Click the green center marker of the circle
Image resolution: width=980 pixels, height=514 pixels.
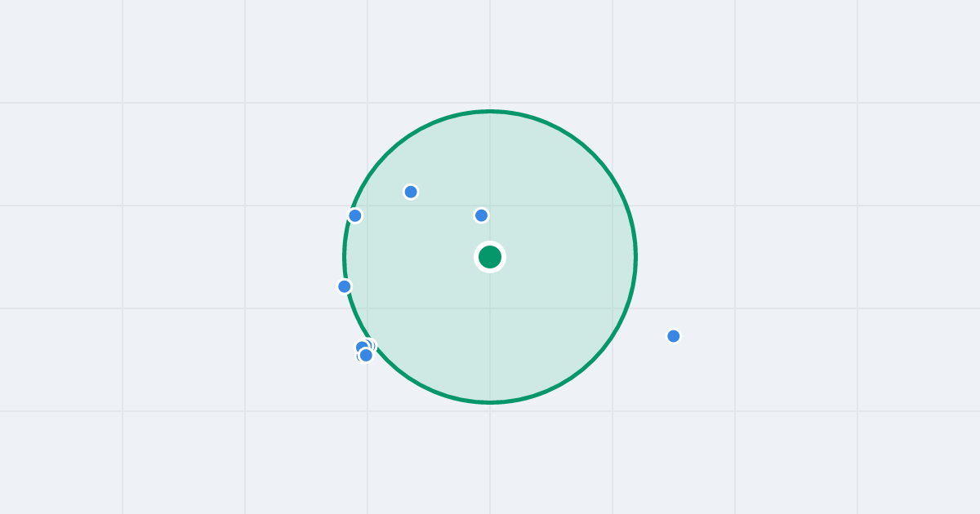point(490,257)
